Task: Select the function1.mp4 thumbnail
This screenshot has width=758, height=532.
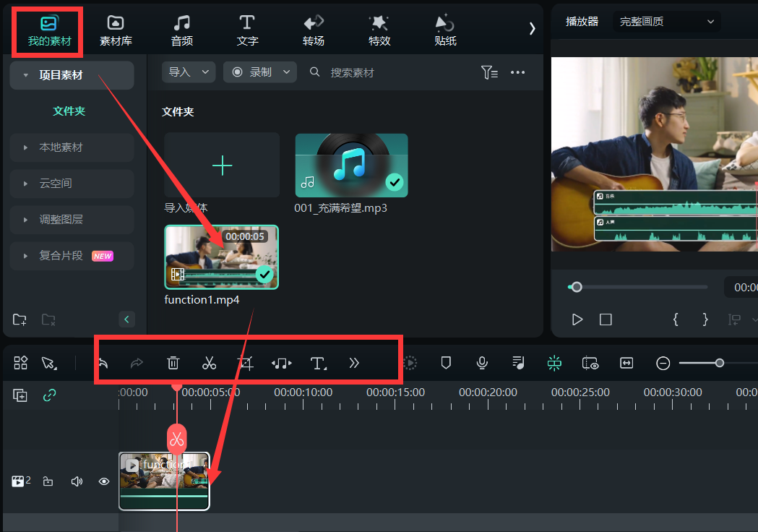Action: click(x=221, y=257)
